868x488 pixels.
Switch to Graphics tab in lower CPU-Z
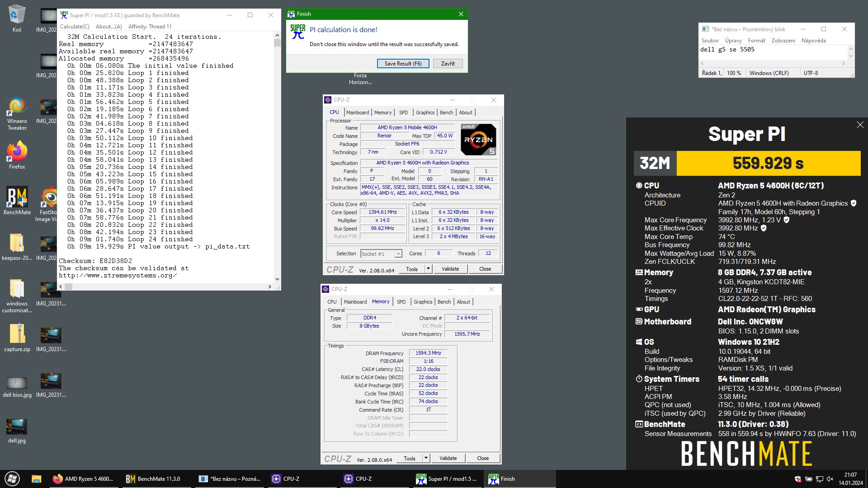coord(423,302)
